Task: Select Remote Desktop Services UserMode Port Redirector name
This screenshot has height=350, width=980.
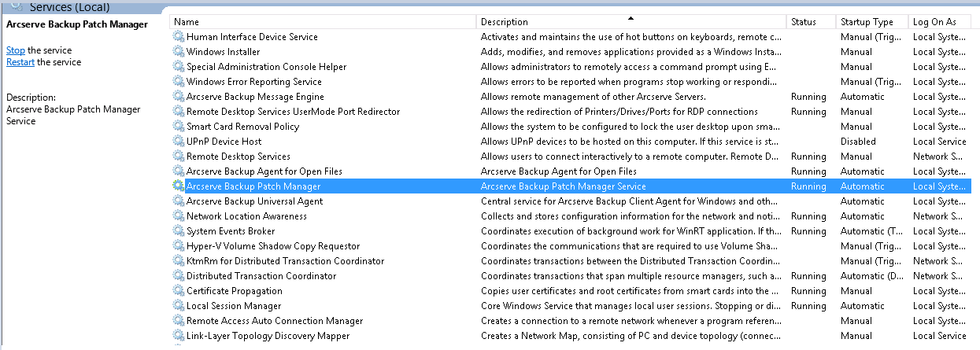Action: (293, 112)
